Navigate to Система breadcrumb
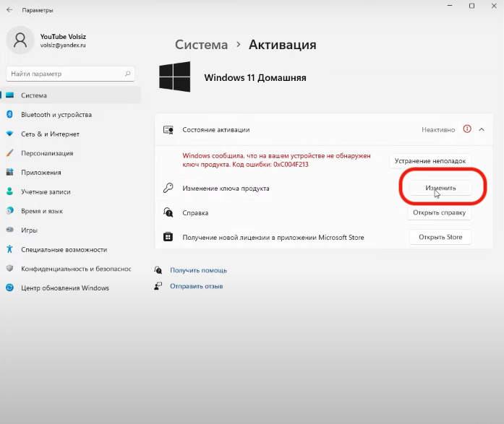Viewport: 504px width, 424px height. [x=201, y=45]
